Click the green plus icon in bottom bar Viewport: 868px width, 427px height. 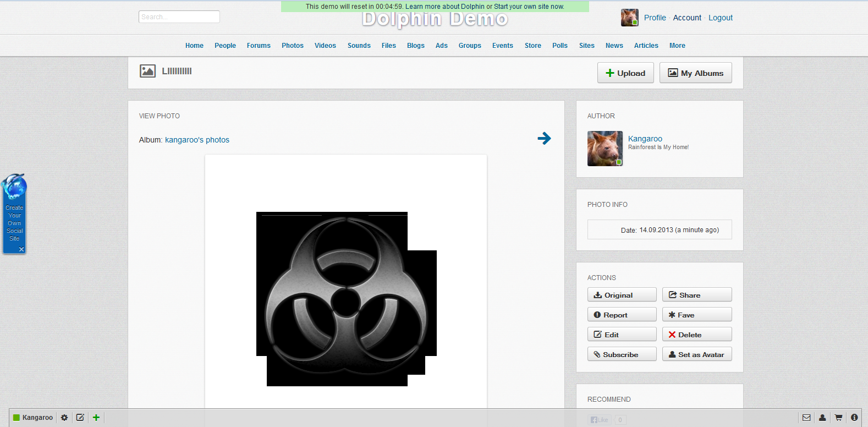(x=96, y=418)
